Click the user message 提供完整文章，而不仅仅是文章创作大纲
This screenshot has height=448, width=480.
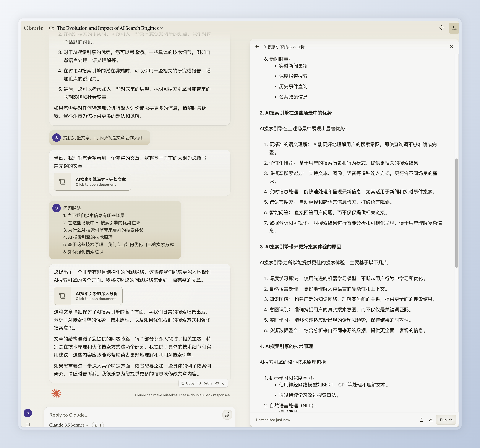click(103, 138)
